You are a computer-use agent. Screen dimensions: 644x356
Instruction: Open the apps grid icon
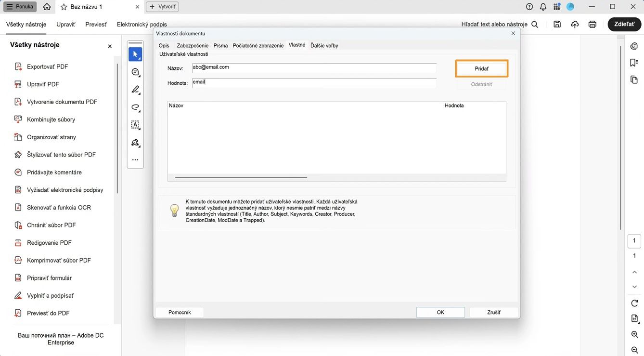[x=557, y=7]
